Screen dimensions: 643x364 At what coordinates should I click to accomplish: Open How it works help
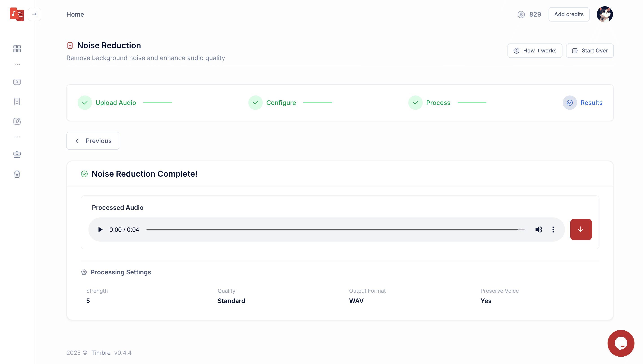pyautogui.click(x=535, y=51)
